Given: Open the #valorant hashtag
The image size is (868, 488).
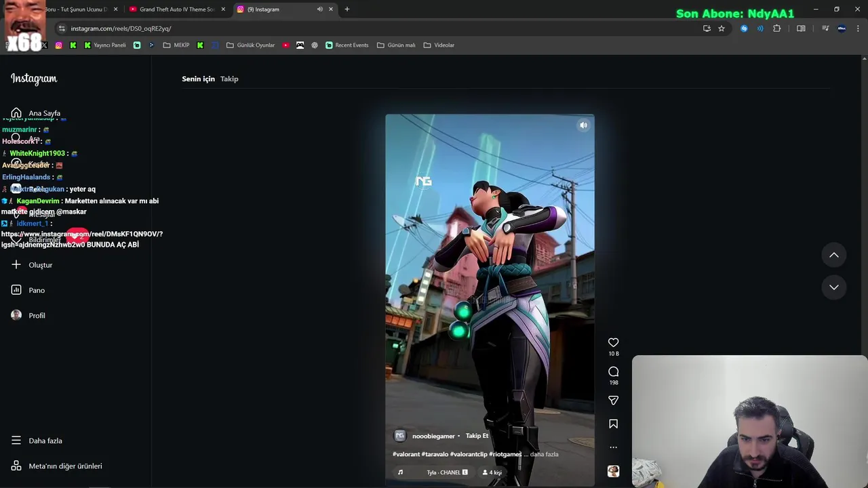Looking at the screenshot, I should (x=406, y=454).
